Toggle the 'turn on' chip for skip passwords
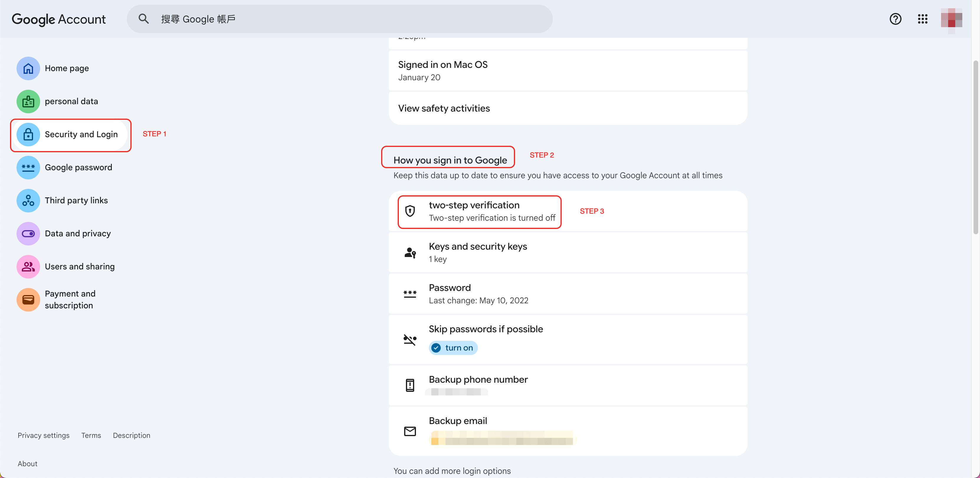This screenshot has width=980, height=478. (x=453, y=348)
